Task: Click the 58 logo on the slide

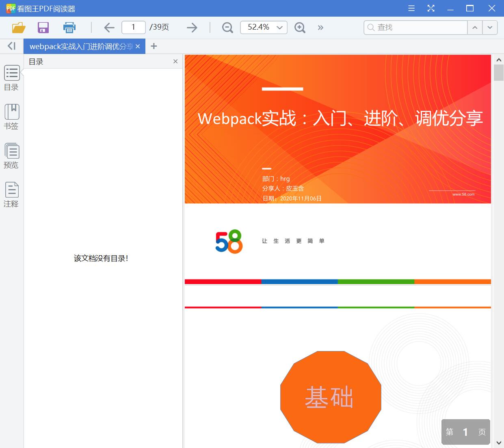Action: (229, 241)
